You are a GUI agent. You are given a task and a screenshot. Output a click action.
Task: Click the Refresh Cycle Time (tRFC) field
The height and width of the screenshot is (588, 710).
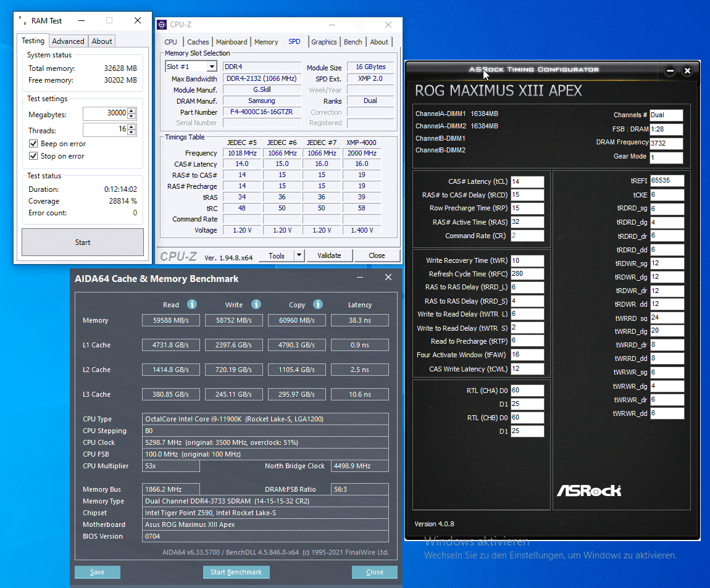tap(527, 274)
